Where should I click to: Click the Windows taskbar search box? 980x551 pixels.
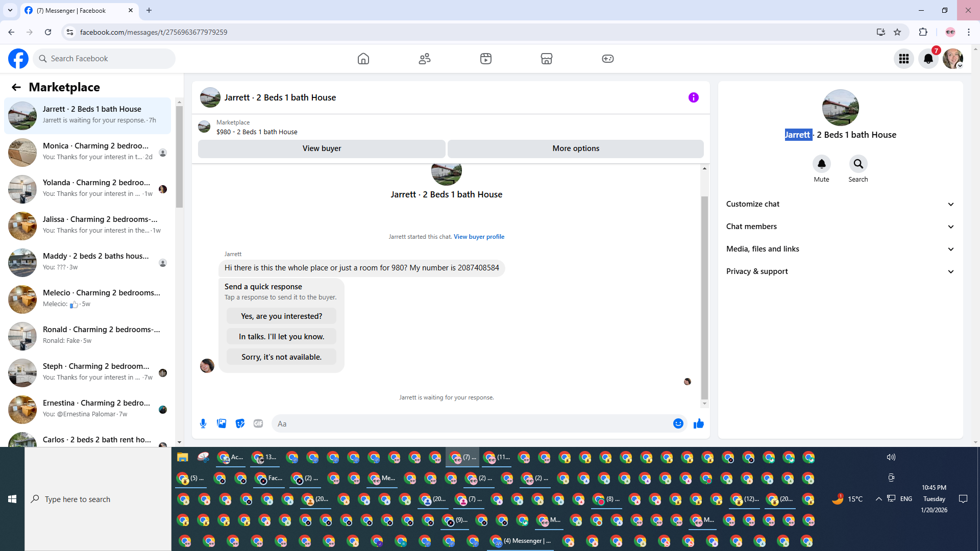tap(98, 499)
